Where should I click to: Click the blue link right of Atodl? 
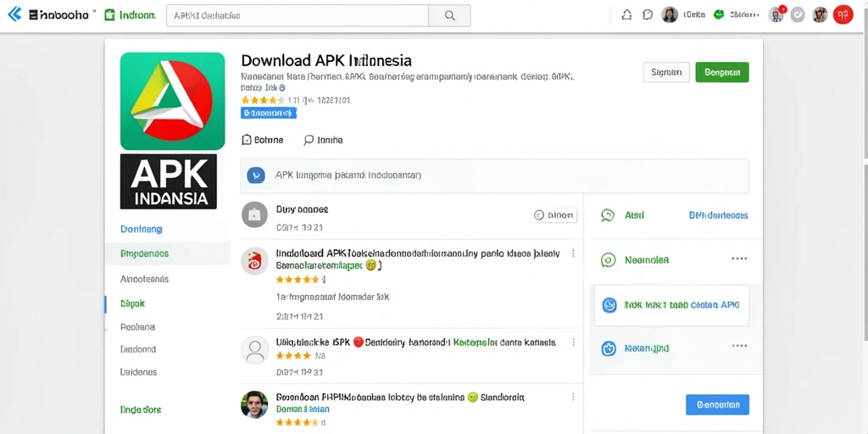(x=719, y=215)
